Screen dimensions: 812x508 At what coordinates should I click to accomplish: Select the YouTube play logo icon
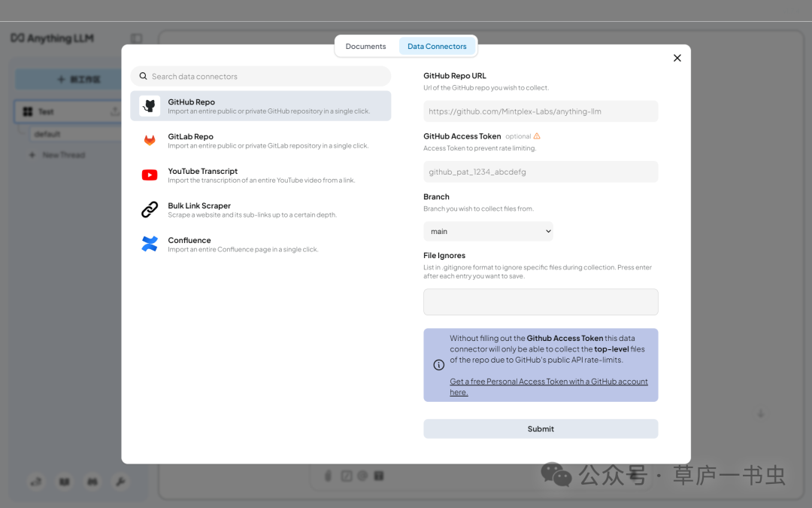click(150, 175)
